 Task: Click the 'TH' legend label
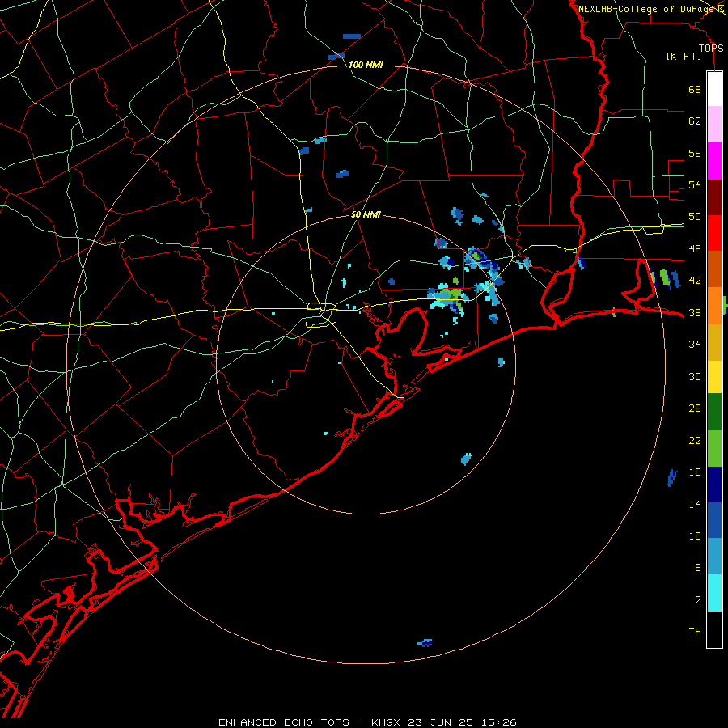click(695, 632)
